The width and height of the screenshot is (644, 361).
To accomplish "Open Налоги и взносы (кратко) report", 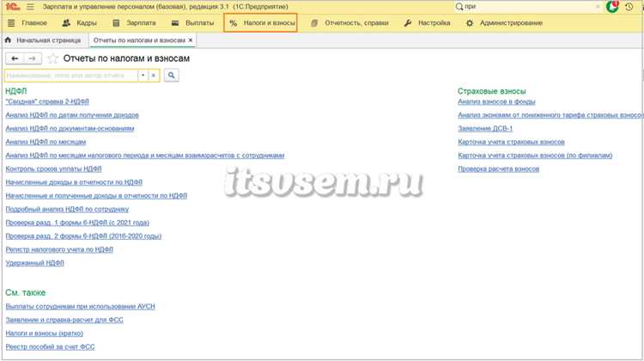I will pyautogui.click(x=45, y=333).
